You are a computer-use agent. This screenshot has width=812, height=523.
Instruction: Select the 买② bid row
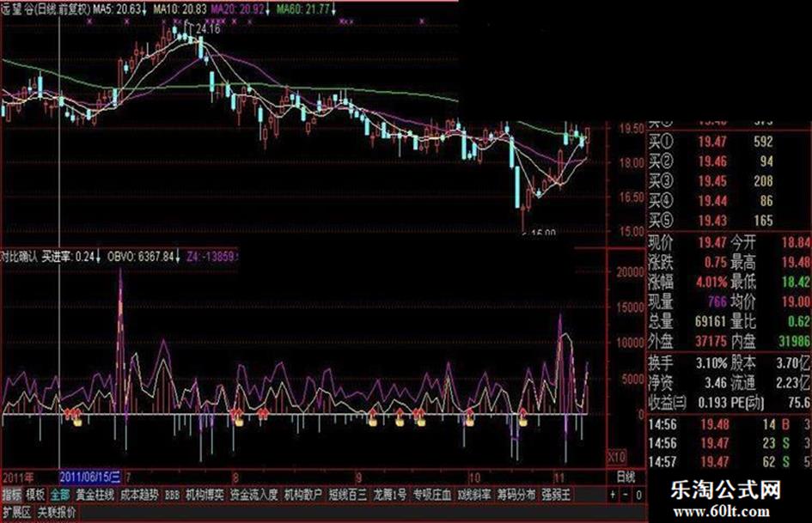(x=711, y=161)
